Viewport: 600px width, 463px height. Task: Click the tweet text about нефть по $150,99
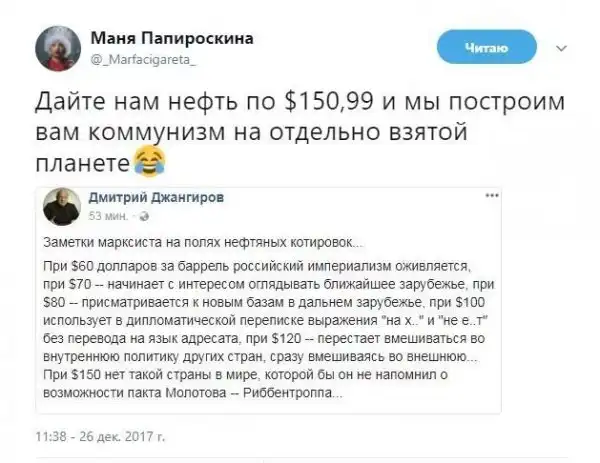pyautogui.click(x=300, y=133)
